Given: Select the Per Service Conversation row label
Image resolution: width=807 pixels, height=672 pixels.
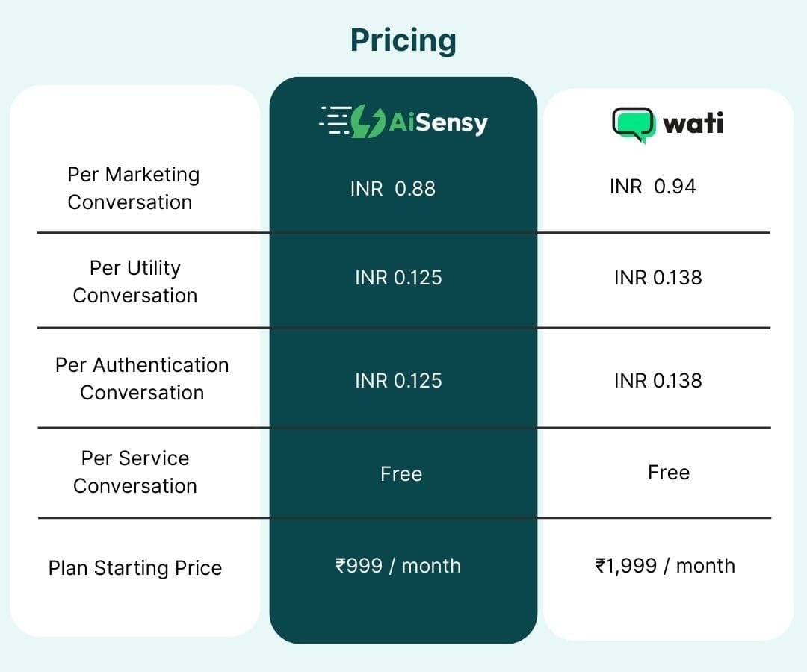Looking at the screenshot, I should [134, 472].
